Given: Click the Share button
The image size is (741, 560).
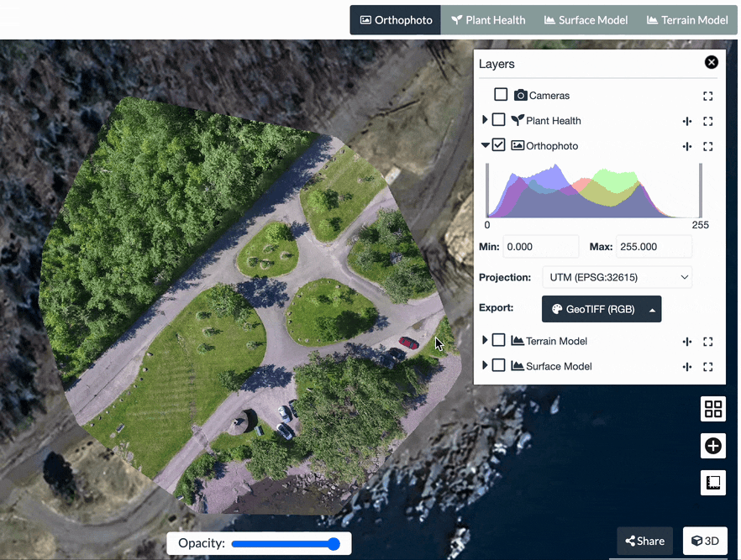Looking at the screenshot, I should (645, 541).
